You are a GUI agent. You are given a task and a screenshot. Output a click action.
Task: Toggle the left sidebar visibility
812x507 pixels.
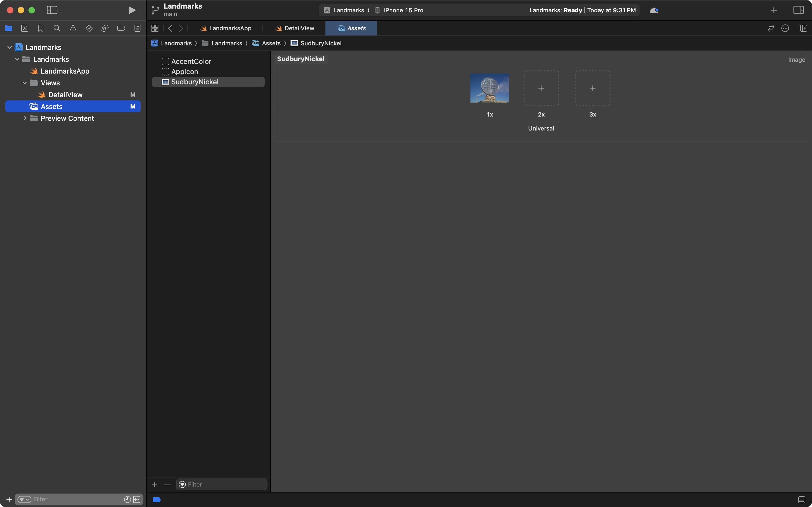52,10
